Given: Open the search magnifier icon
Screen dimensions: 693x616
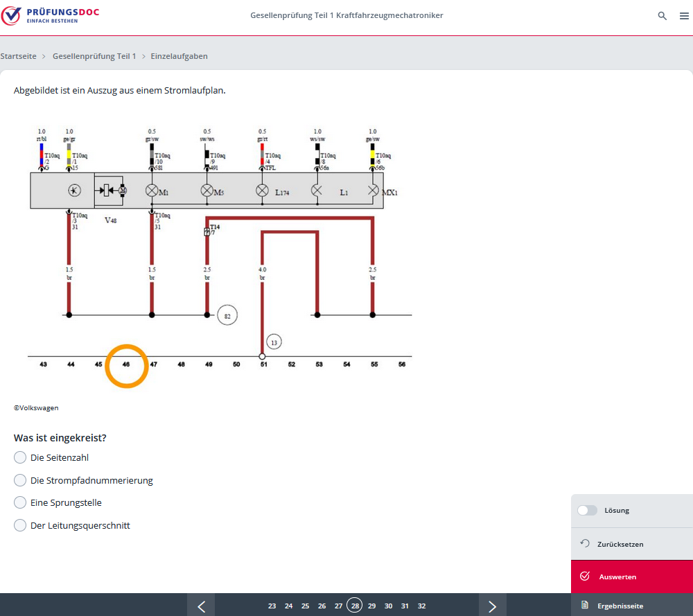Looking at the screenshot, I should click(x=663, y=16).
